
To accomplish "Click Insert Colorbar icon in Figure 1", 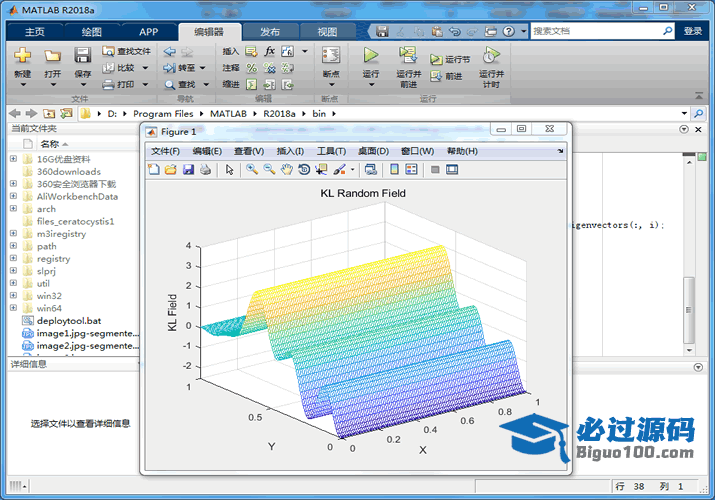I will [394, 170].
